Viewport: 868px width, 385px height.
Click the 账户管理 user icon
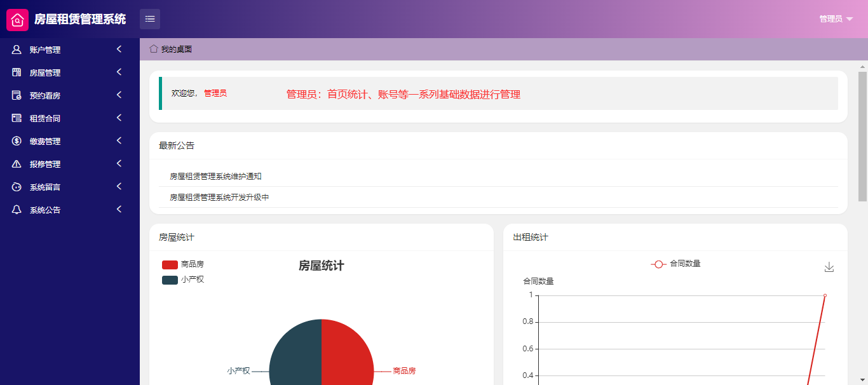pos(17,50)
